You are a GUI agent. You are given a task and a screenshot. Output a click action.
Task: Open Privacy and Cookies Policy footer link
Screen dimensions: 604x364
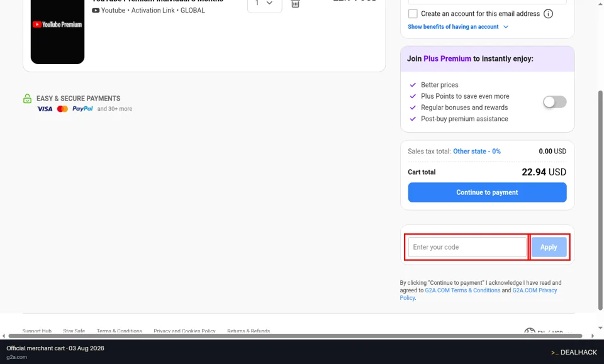point(184,331)
